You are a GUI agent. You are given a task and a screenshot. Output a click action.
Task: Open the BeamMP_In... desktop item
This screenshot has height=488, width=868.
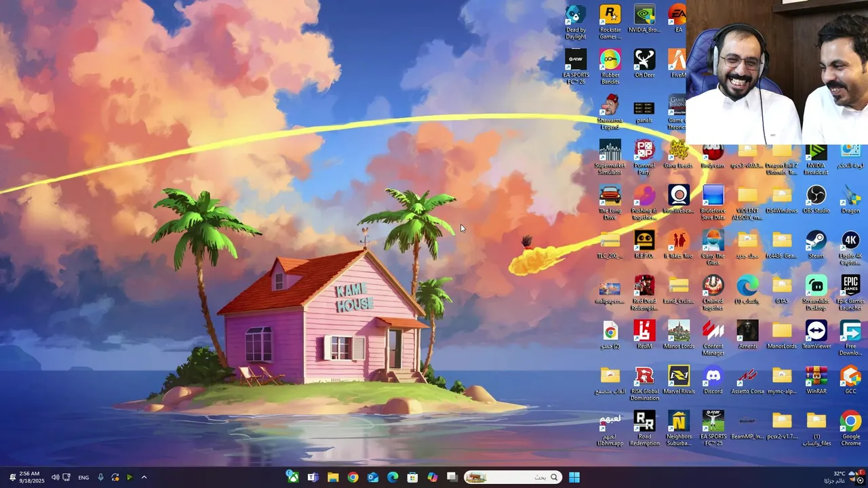pos(747,426)
